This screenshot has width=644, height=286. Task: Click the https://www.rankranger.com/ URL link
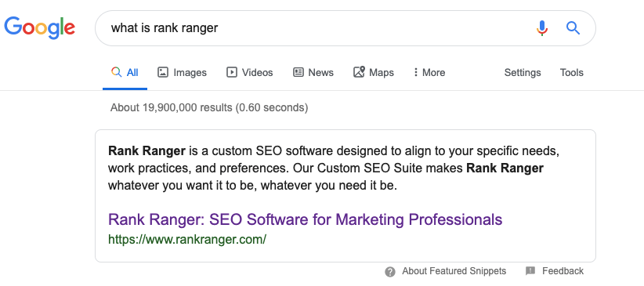(x=187, y=239)
